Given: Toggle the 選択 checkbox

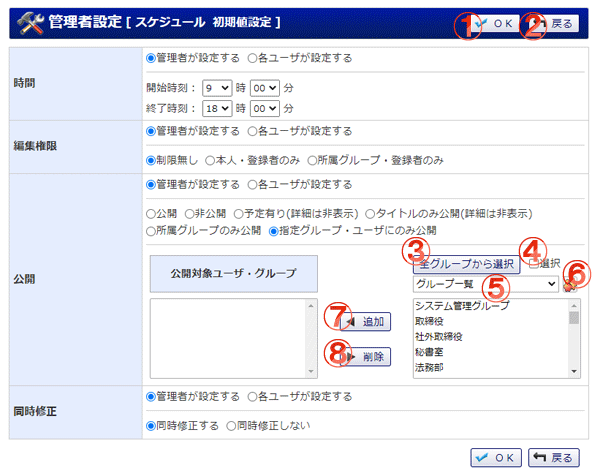Looking at the screenshot, I should (x=533, y=263).
